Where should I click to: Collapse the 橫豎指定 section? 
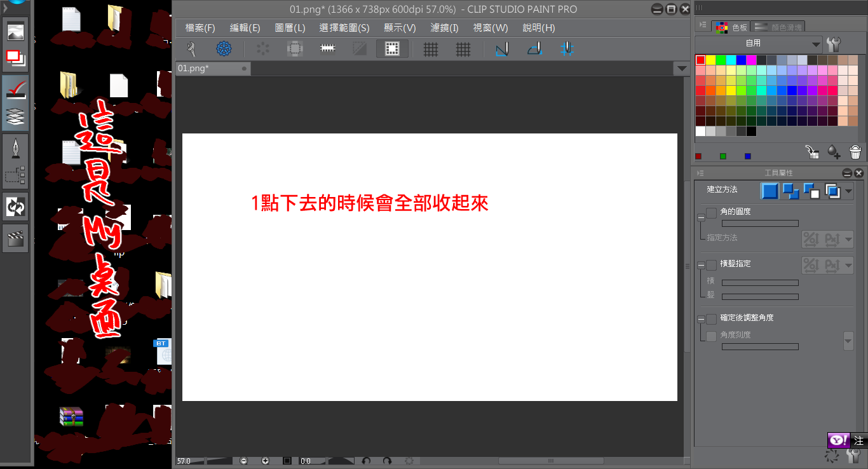coord(701,265)
